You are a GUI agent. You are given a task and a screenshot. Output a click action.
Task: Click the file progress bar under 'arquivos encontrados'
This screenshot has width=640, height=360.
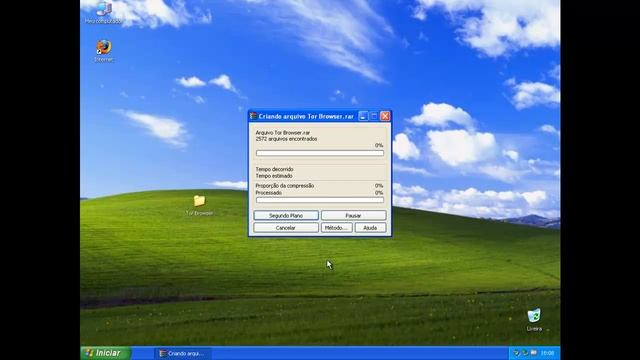[x=320, y=153]
